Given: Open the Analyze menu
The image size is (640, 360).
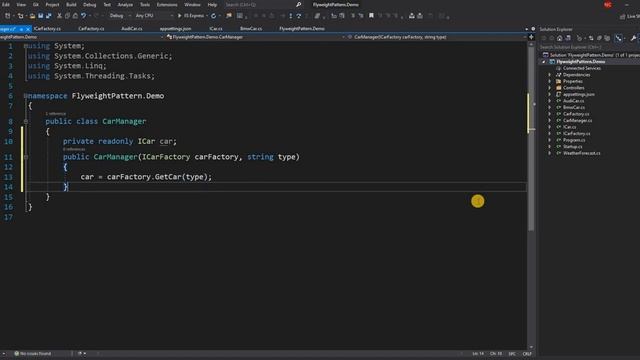Looking at the screenshot, I should click(125, 4).
